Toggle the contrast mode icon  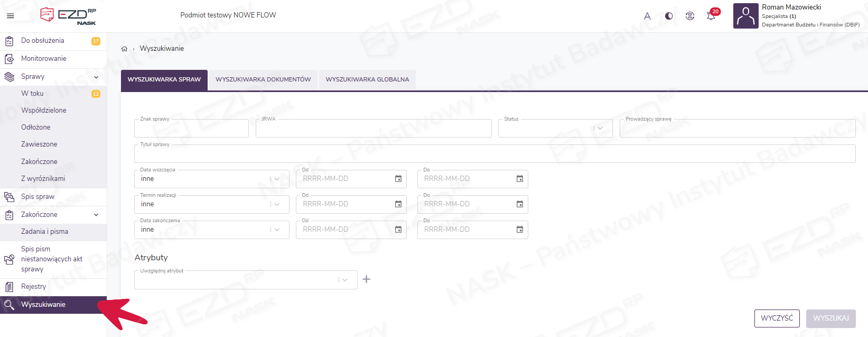coord(669,16)
